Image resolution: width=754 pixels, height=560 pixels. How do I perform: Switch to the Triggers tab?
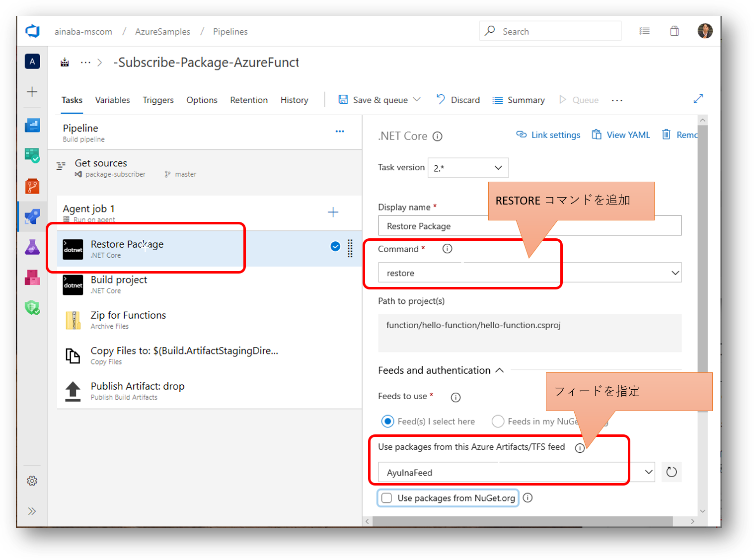pos(158,100)
